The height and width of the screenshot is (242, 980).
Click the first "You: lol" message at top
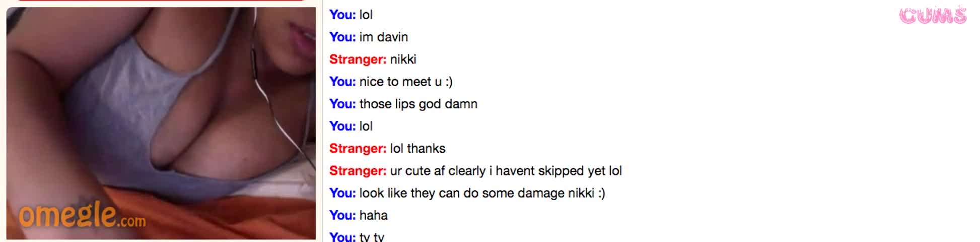tap(351, 15)
